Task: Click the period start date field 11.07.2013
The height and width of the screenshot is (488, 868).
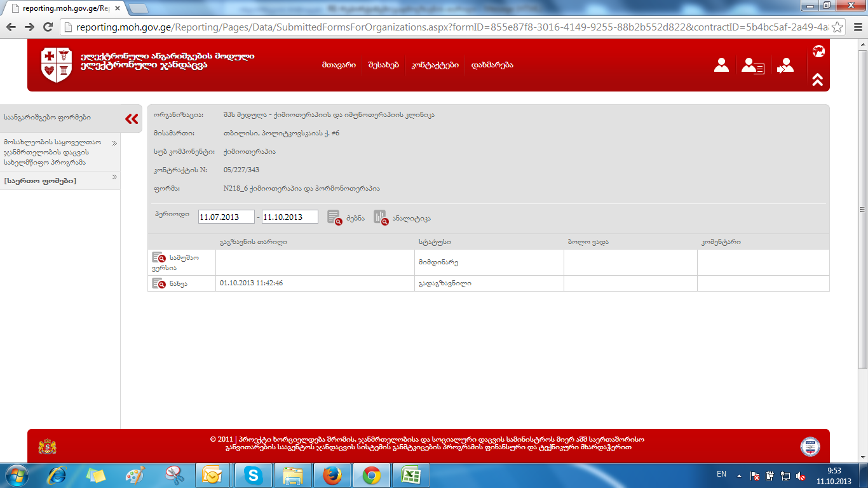Action: pyautogui.click(x=226, y=217)
